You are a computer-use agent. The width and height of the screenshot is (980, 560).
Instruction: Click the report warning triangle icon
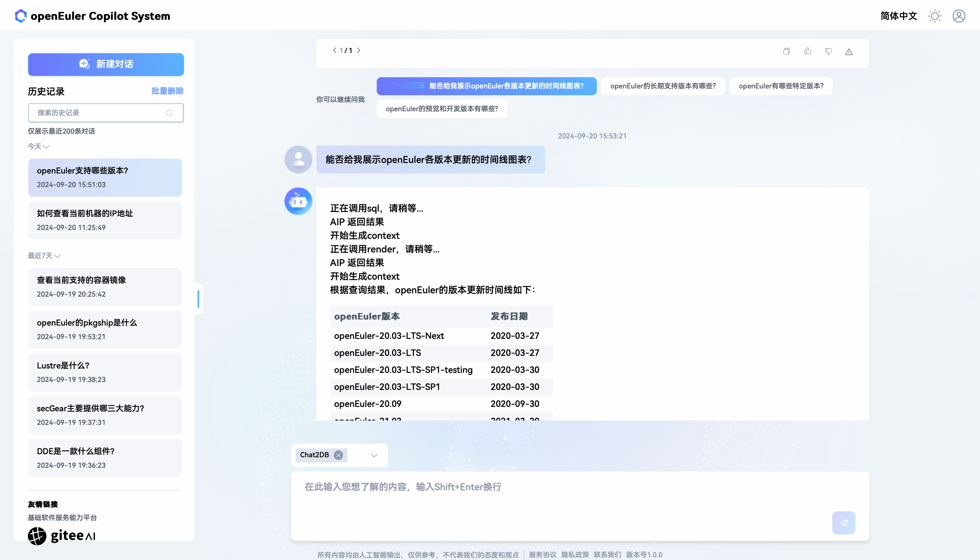pyautogui.click(x=849, y=51)
